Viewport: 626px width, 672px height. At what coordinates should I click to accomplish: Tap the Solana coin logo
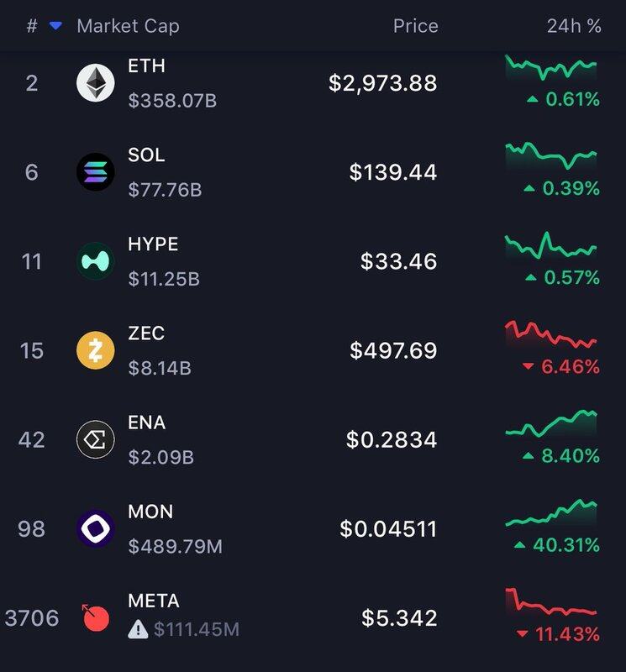tap(96, 172)
